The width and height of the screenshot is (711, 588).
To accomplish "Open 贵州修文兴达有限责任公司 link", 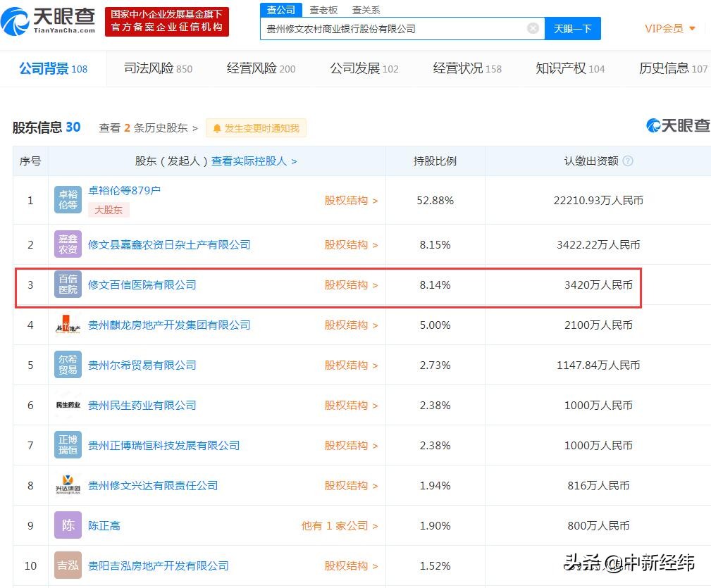I will click(x=153, y=486).
